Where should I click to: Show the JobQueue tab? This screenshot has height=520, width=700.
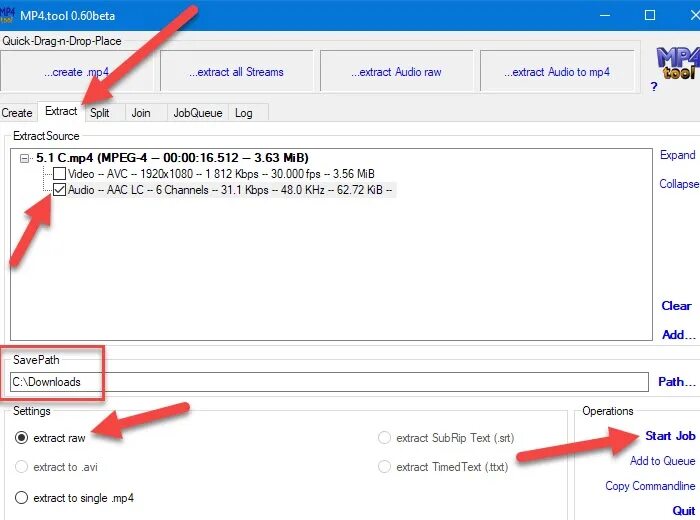[x=198, y=113]
